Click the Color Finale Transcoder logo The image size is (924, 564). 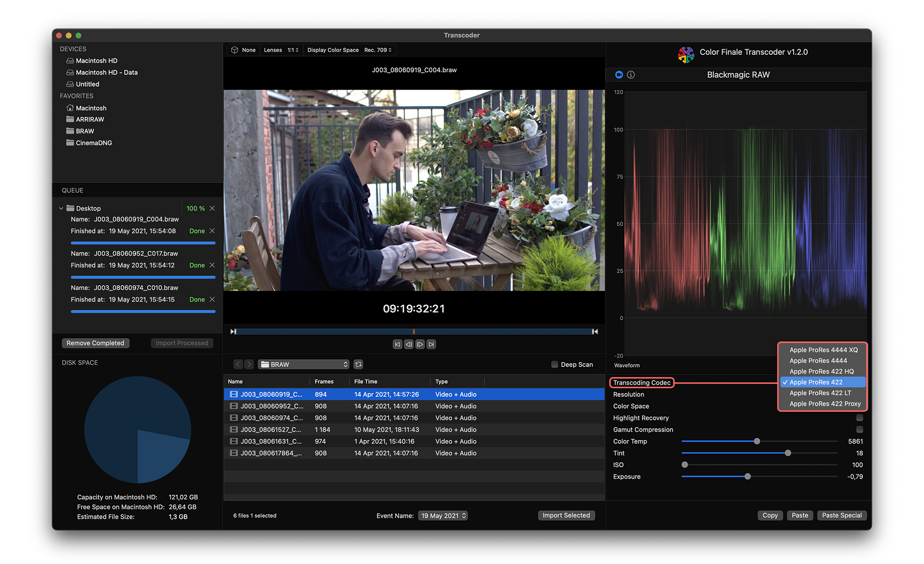pos(686,54)
